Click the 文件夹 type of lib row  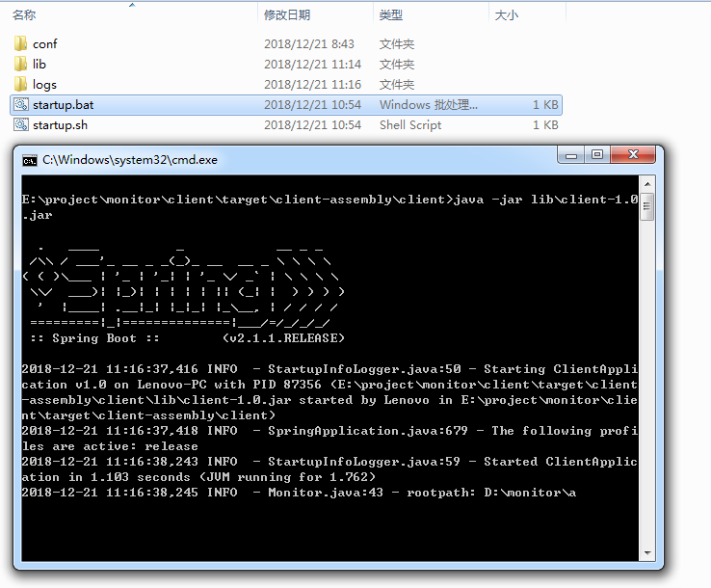(x=397, y=65)
